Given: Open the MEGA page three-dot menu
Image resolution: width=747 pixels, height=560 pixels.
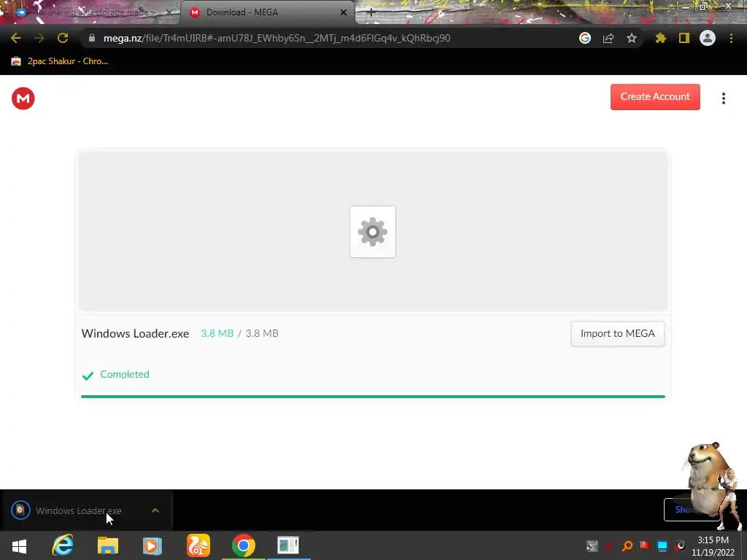Looking at the screenshot, I should click(723, 98).
